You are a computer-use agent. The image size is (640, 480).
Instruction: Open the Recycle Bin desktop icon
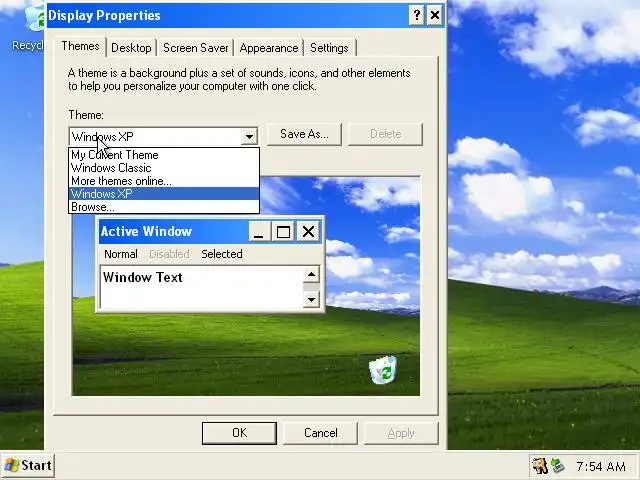(x=28, y=27)
